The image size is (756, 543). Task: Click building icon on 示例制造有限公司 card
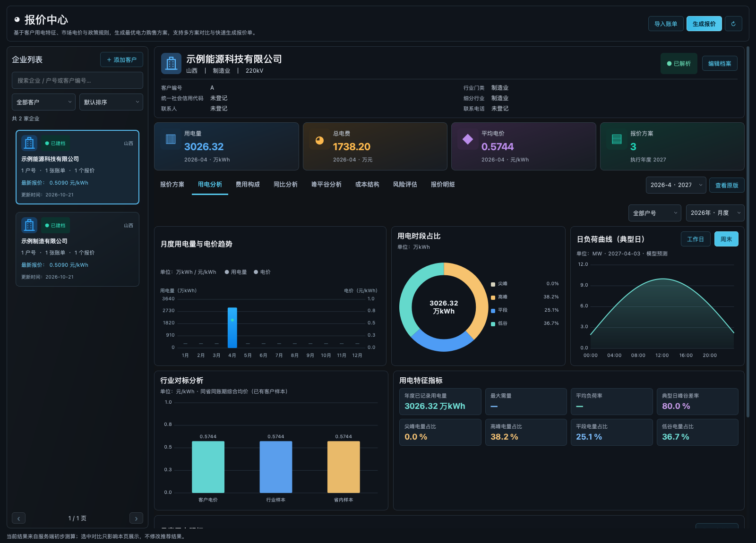pyautogui.click(x=29, y=225)
